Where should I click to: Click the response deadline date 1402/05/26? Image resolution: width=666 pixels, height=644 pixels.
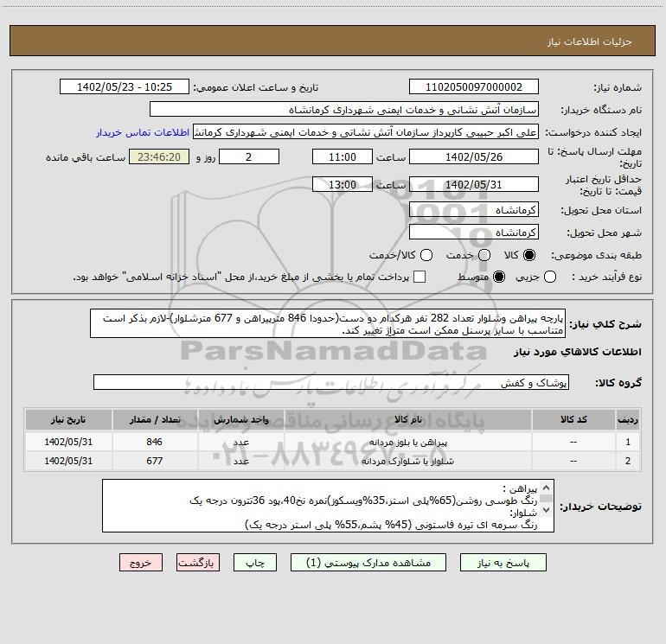(474, 156)
